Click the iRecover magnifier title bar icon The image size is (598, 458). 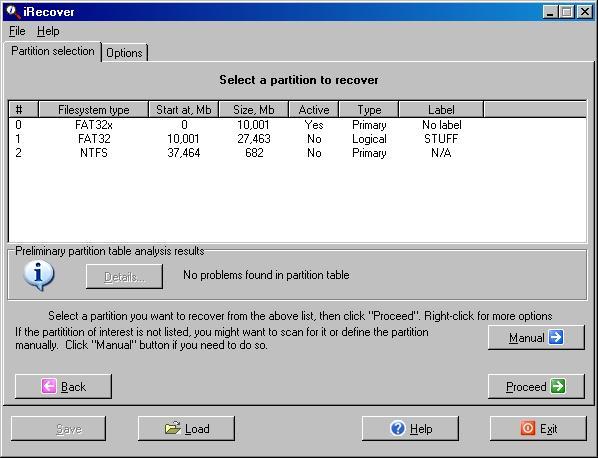tap(13, 11)
